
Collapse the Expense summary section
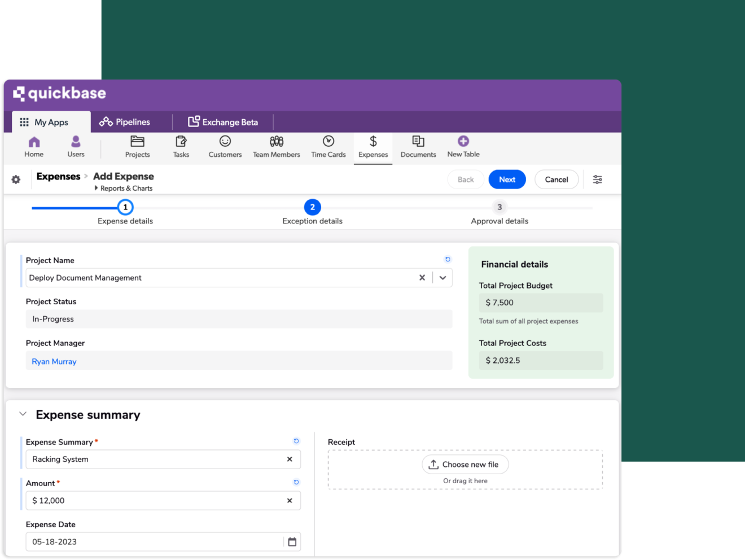tap(23, 414)
